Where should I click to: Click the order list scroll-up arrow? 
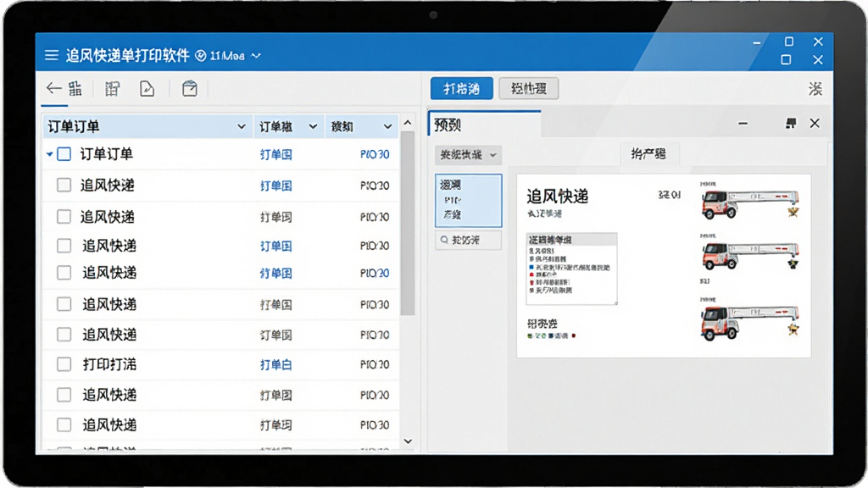[408, 123]
